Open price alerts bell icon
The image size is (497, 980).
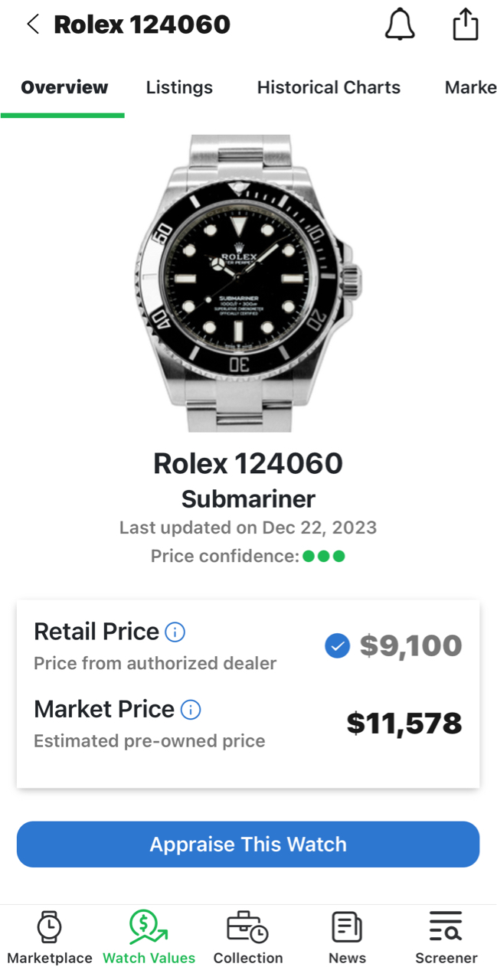(x=399, y=24)
